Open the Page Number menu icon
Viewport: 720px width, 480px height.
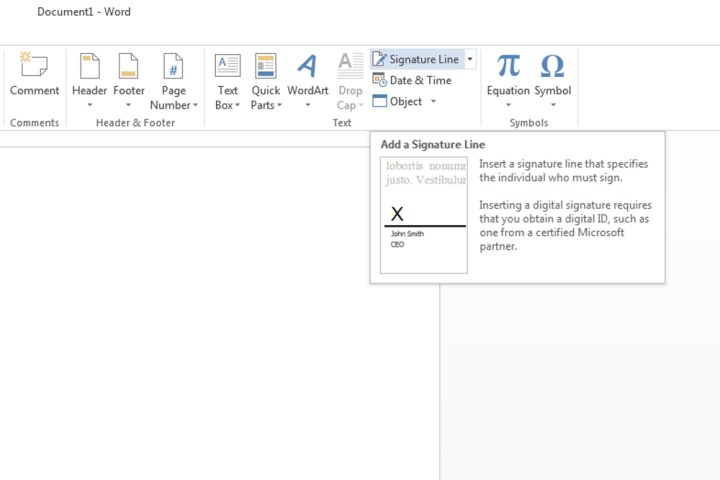point(173,66)
